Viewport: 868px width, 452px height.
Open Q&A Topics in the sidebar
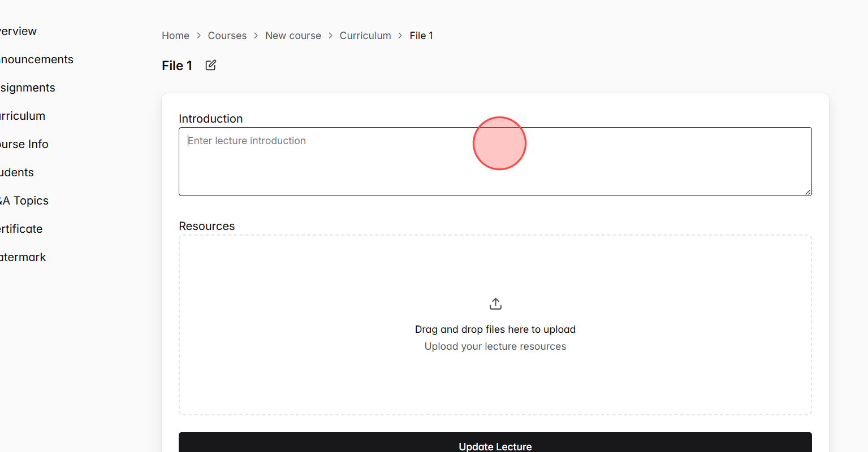point(24,201)
